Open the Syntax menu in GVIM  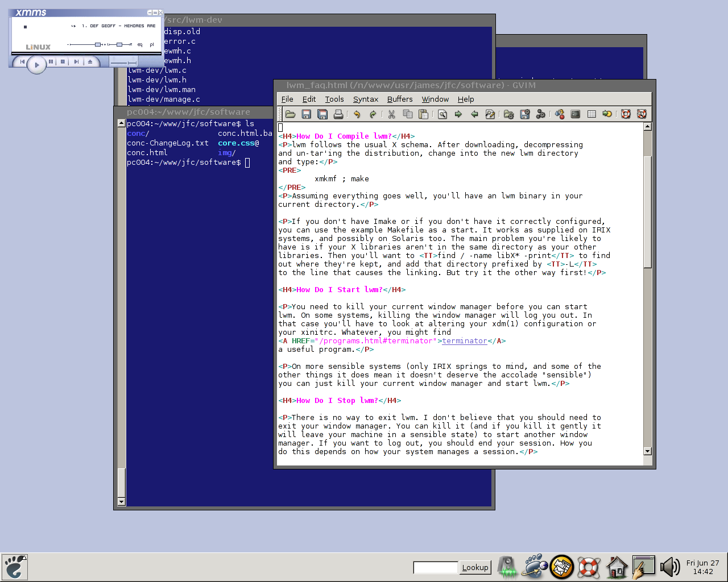[365, 99]
